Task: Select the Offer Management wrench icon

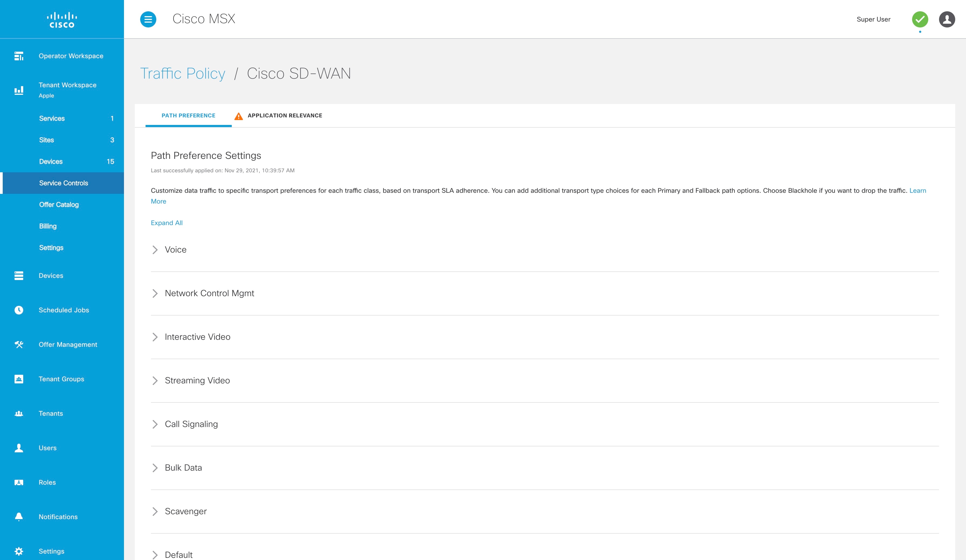Action: click(x=19, y=344)
